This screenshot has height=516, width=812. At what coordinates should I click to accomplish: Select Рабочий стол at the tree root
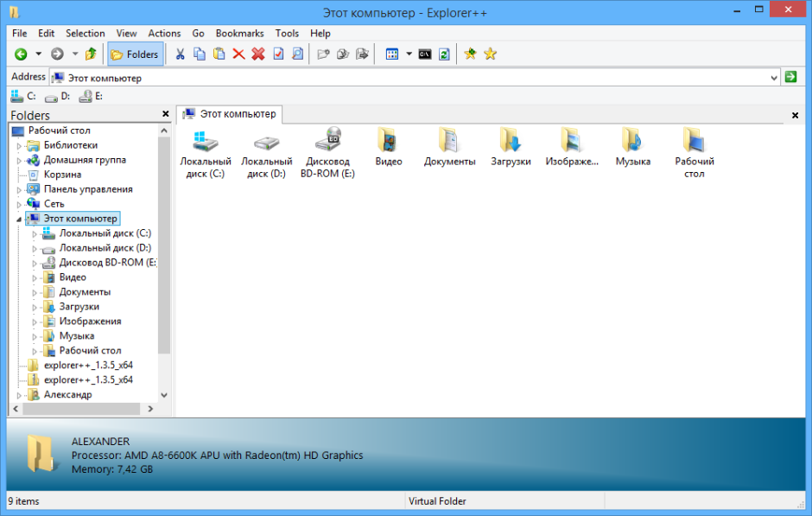pyautogui.click(x=59, y=131)
